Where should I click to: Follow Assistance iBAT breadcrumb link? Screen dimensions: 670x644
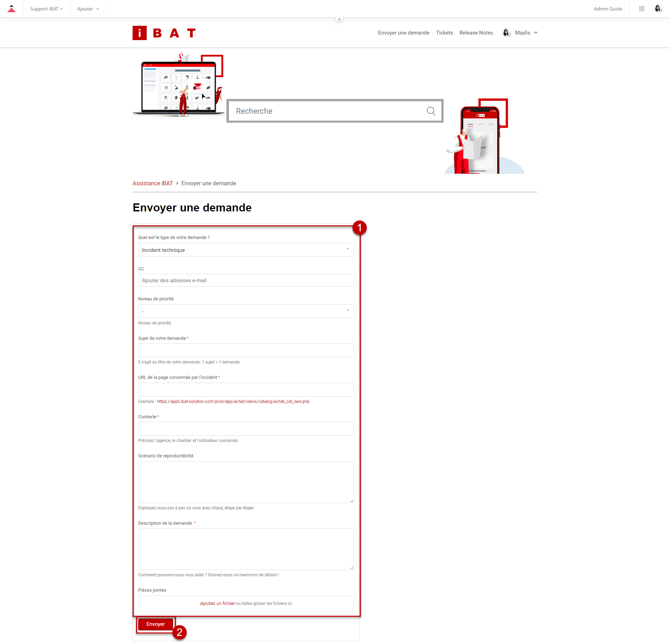(152, 184)
